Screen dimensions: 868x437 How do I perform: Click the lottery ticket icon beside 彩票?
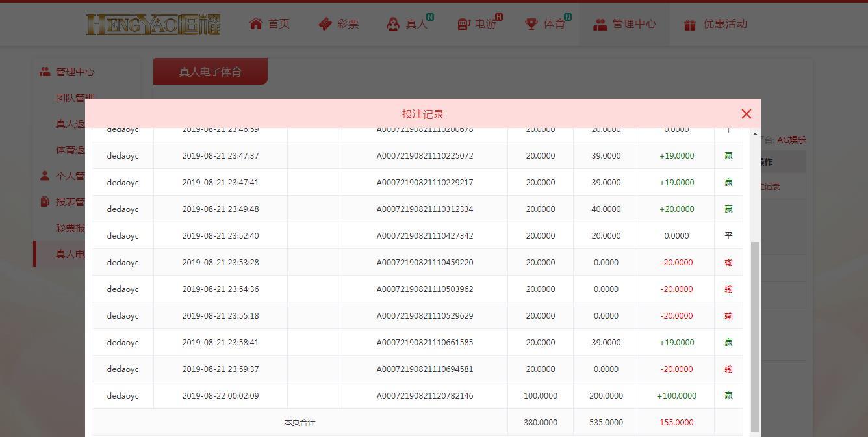coord(325,23)
